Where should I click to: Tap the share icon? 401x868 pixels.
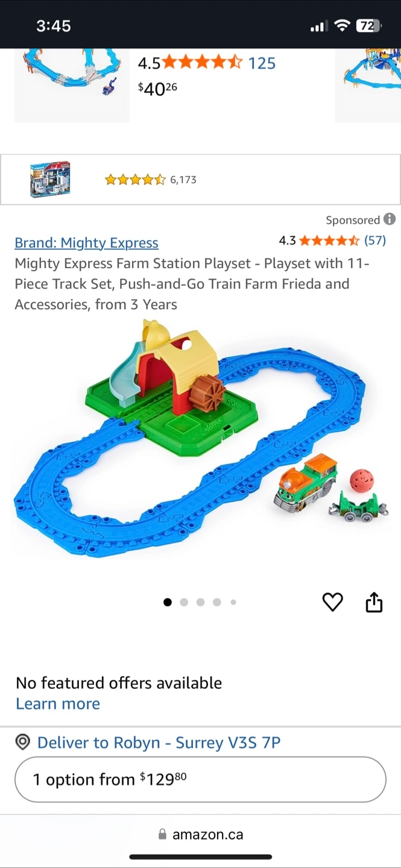tap(374, 602)
